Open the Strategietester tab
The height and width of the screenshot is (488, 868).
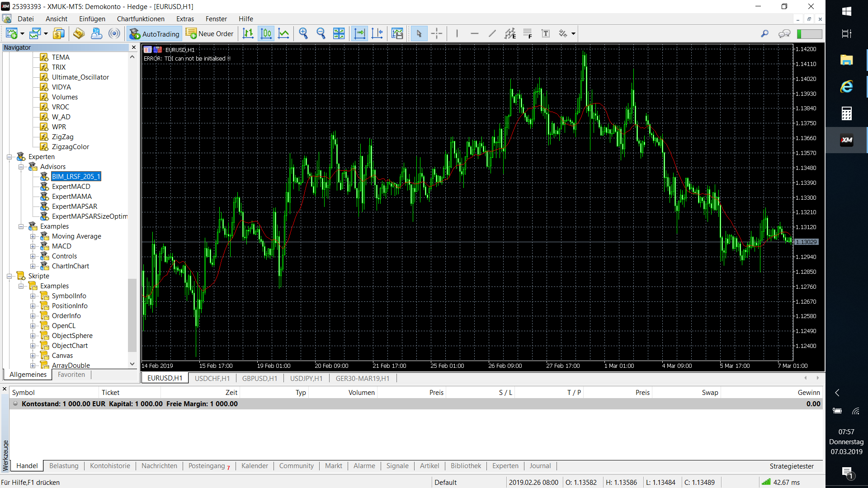(792, 466)
